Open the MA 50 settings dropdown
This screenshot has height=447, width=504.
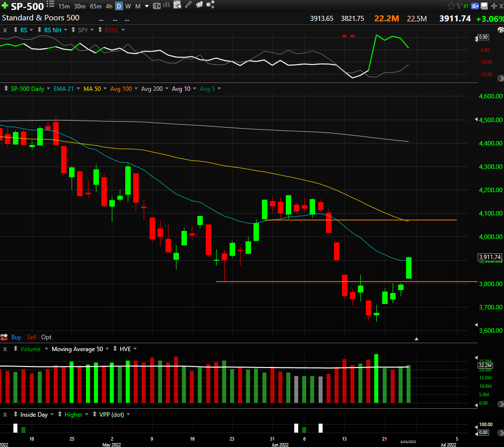click(105, 88)
